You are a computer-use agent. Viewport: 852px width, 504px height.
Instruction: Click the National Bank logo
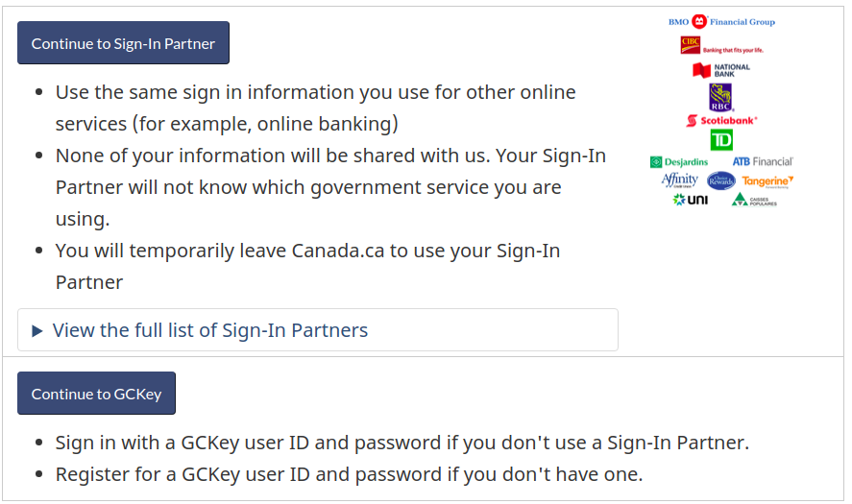pos(721,70)
